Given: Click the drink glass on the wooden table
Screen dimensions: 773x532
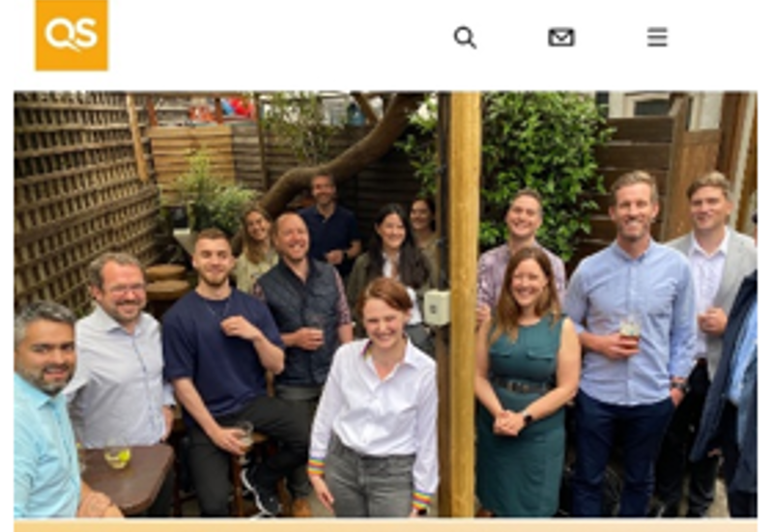Looking at the screenshot, I should [x=117, y=456].
